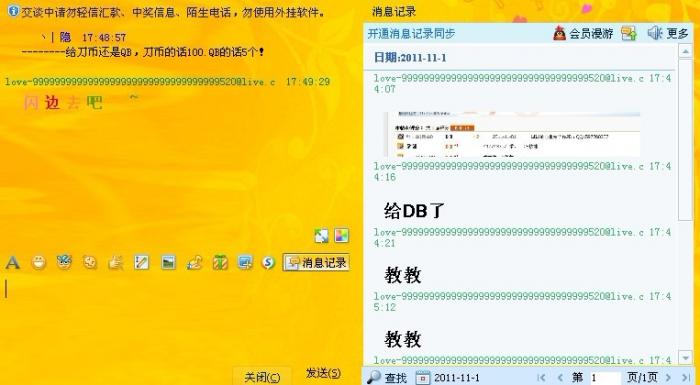Click the 关闭(C) close button
This screenshot has height=385, width=700.
point(262,377)
